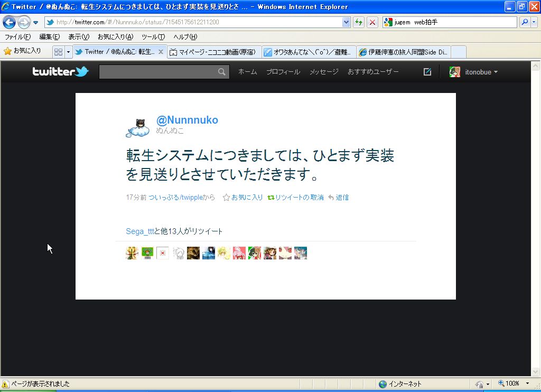Click the first retweeter avatar thumbnail

[132, 253]
